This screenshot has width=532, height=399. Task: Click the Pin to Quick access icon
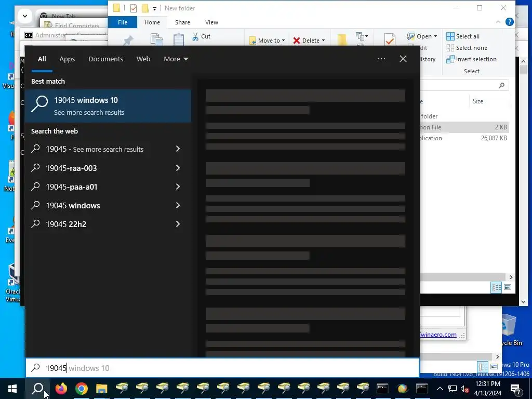click(128, 41)
